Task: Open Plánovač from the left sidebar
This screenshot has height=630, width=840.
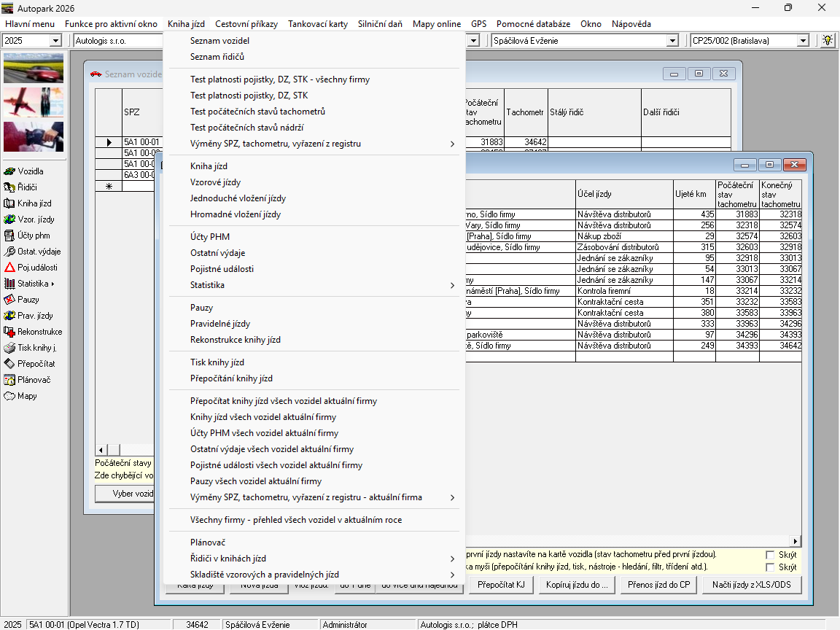Action: 10,380
